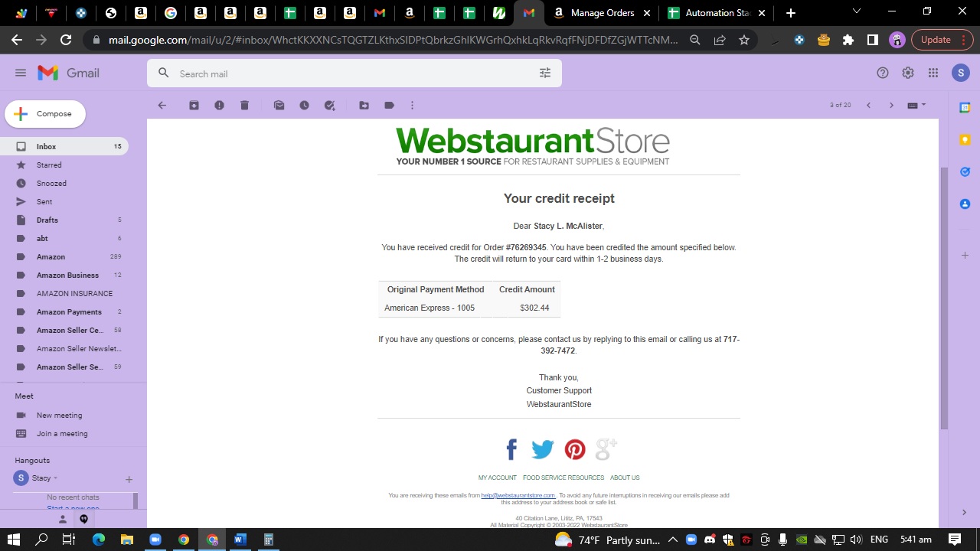Open WebstaurantStore Facebook icon
The width and height of the screenshot is (980, 551).
click(511, 449)
